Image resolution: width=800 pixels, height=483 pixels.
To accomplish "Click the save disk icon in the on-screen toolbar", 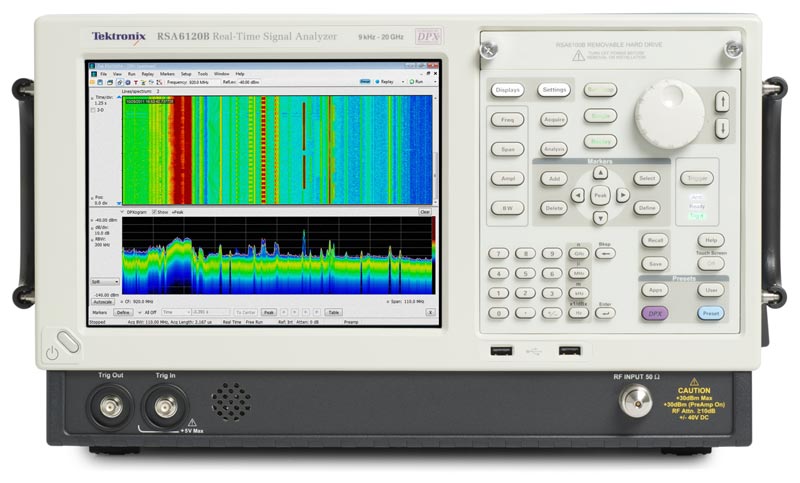I will click(101, 82).
